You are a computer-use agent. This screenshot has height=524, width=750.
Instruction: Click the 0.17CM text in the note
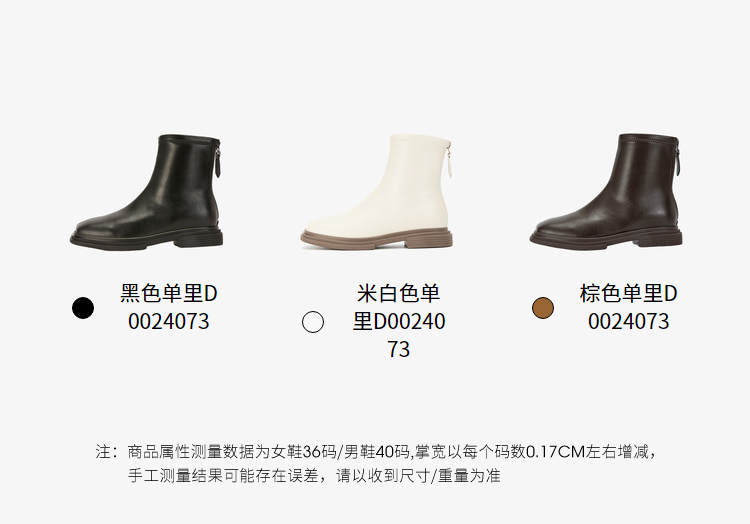point(556,451)
